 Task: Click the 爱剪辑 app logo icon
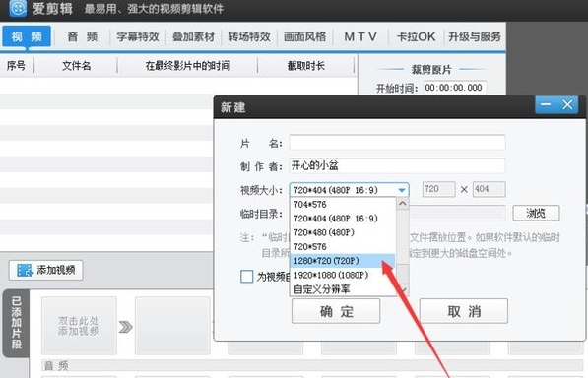(x=18, y=8)
